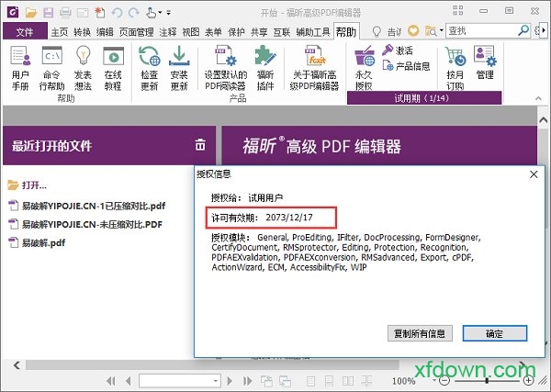Click the undo arrow in title bar
The width and height of the screenshot is (551, 392).
point(117,13)
